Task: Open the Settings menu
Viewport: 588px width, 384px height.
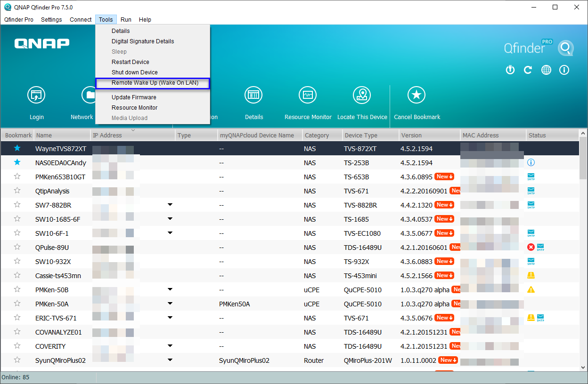Action: (51, 20)
